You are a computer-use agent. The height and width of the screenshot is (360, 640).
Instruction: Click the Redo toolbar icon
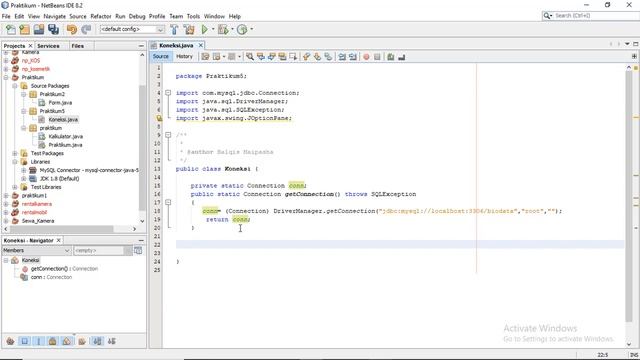[x=86, y=29]
